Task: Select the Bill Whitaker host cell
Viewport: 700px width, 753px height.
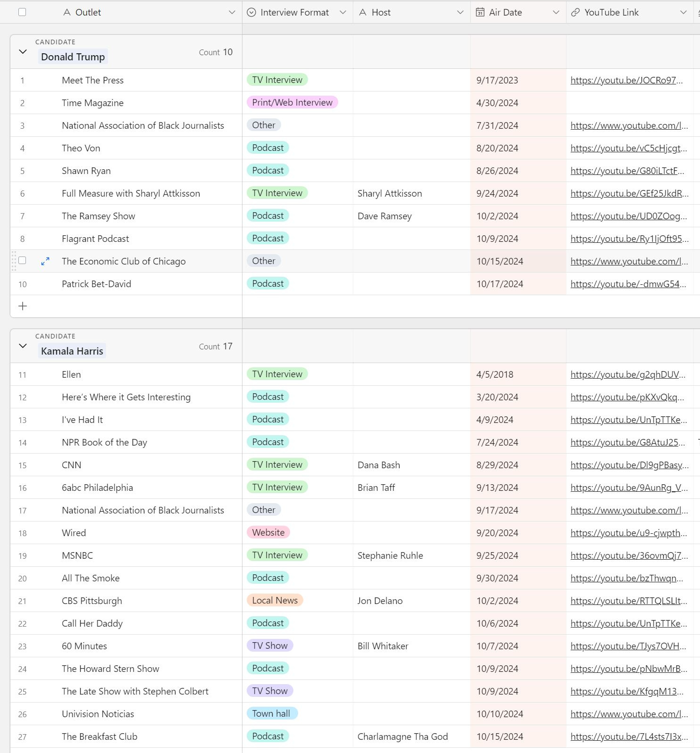Action: [x=412, y=646]
